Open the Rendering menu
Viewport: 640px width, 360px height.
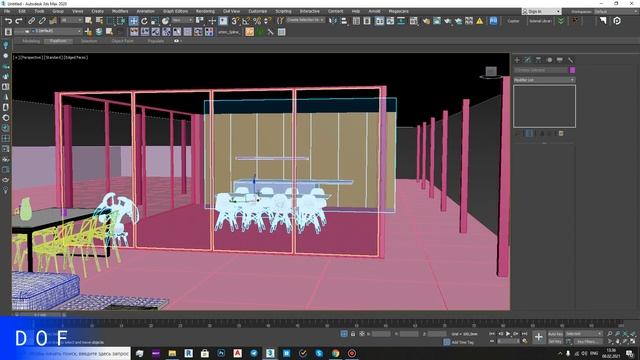tap(205, 11)
